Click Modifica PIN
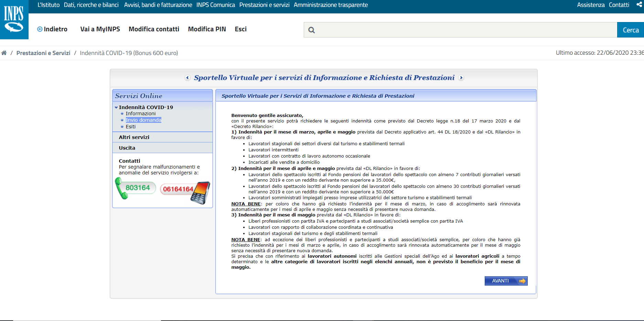Screen dimensions: 644x321 207,29
